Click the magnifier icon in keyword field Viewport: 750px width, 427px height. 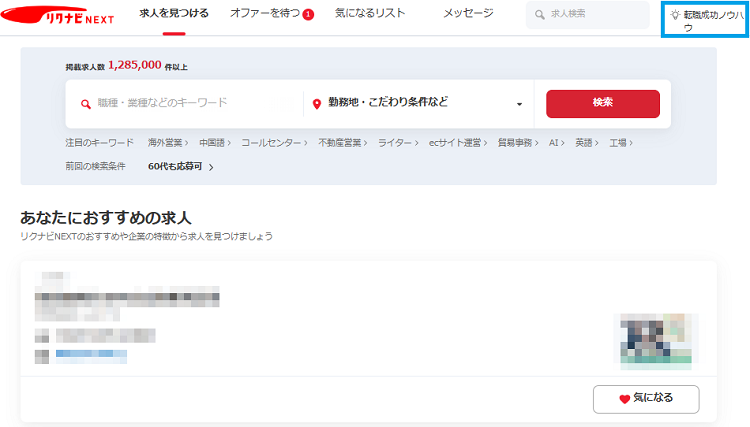pos(85,103)
